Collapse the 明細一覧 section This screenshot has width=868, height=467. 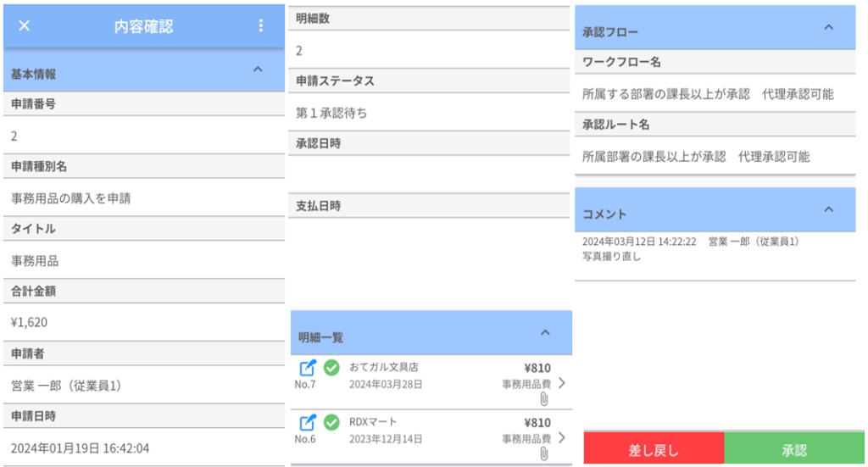[x=545, y=332]
